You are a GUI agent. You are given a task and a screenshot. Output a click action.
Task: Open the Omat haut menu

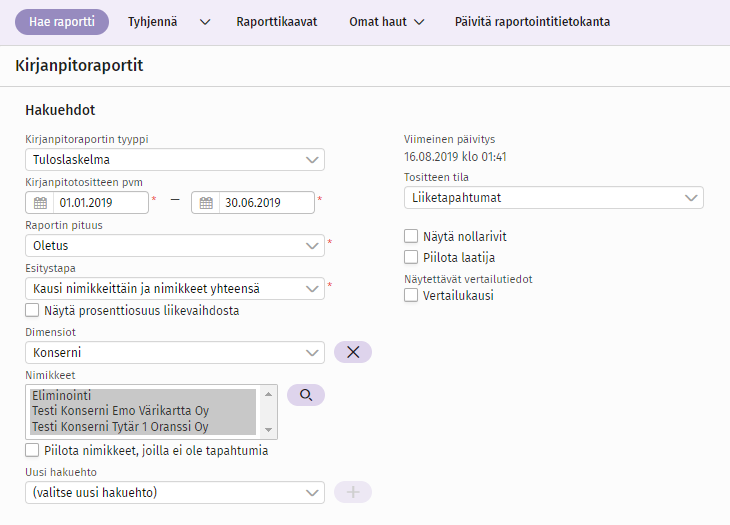386,22
